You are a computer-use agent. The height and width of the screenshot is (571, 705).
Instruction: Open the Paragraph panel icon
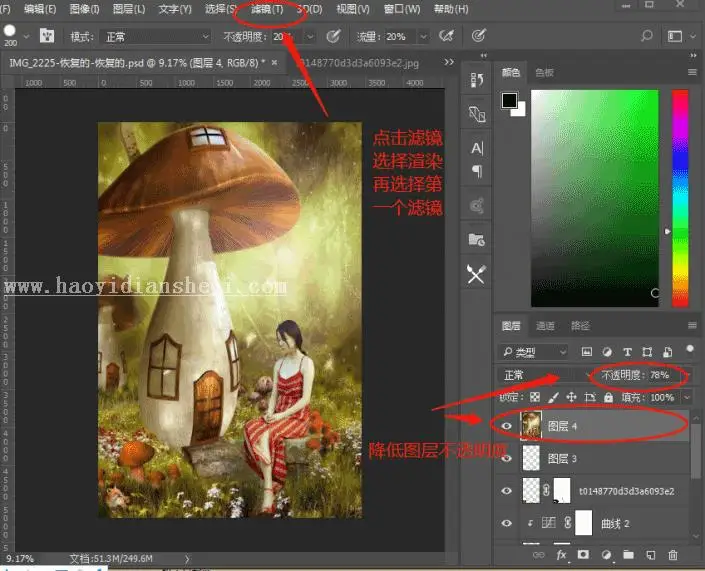(477, 171)
